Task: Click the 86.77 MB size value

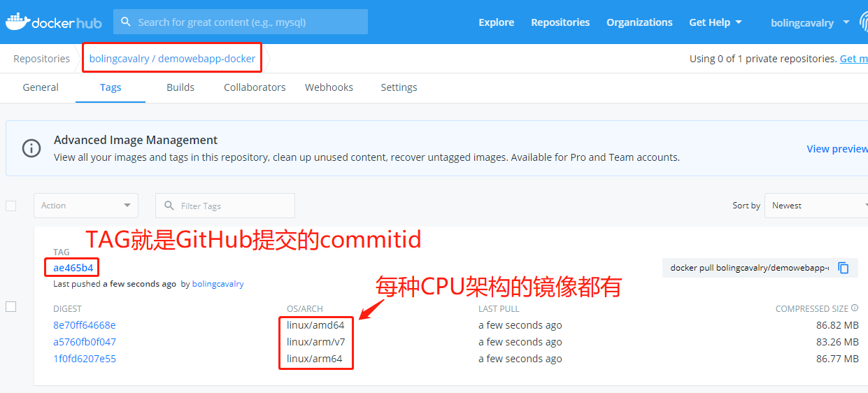Action: (837, 359)
